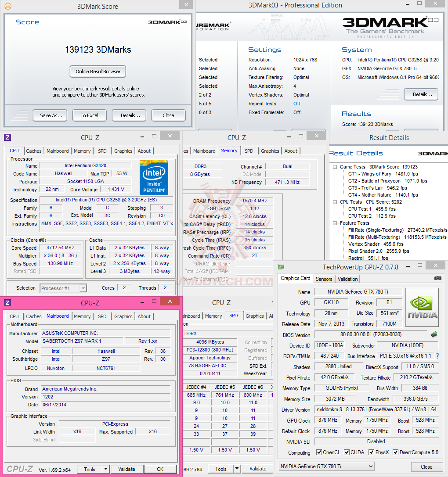Click the BIOS Version field in GPU-Z
Screen dimensions: 448x477
[x=371, y=334]
